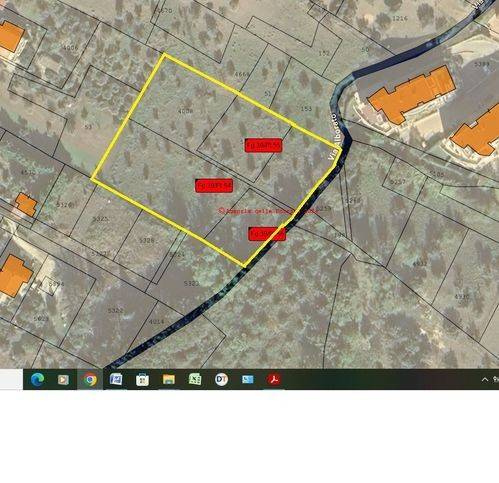Switch to the Google Chrome window

pyautogui.click(x=90, y=379)
